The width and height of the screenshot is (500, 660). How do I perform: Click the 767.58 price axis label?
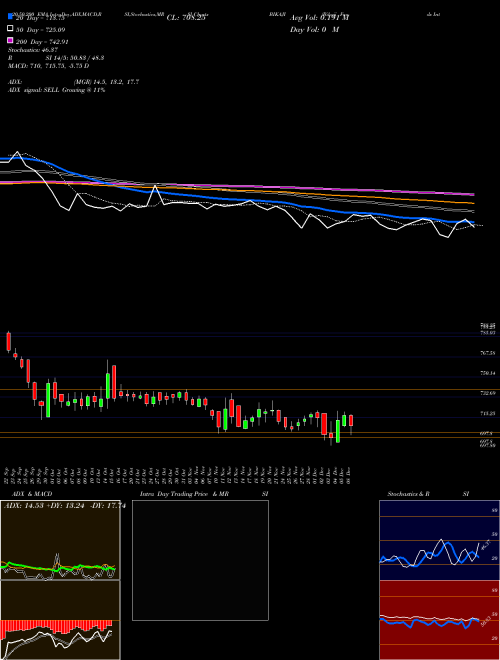[x=488, y=353]
